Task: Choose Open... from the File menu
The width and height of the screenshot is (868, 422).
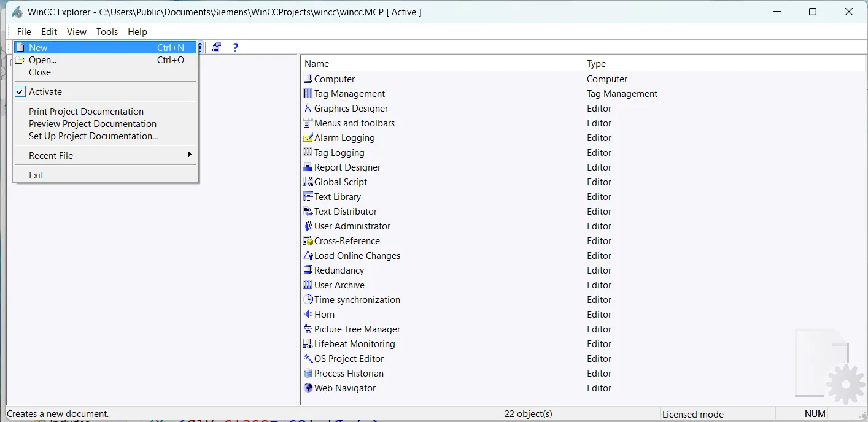Action: pos(105,59)
